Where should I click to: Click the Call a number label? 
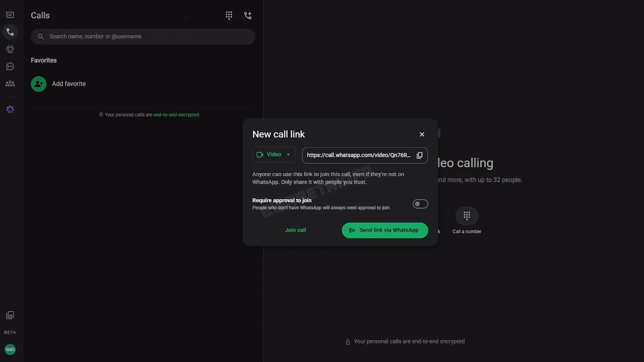[x=467, y=231]
